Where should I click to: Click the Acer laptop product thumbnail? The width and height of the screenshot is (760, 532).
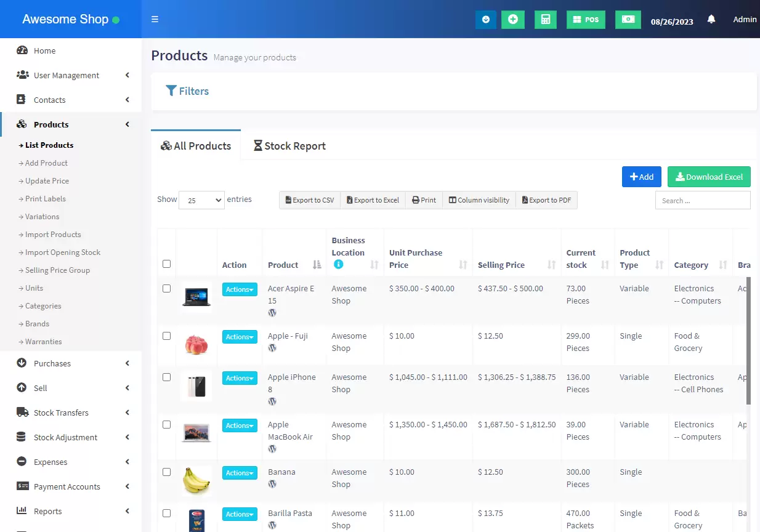coord(196,297)
